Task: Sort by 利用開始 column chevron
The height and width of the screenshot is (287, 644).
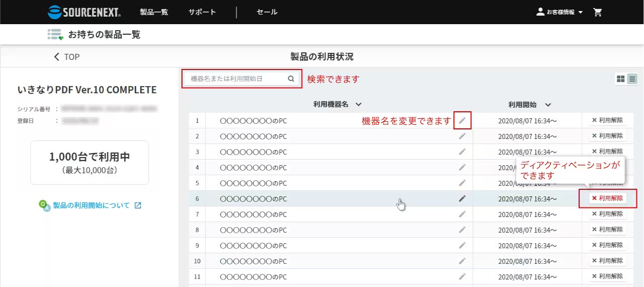Action: point(548,105)
